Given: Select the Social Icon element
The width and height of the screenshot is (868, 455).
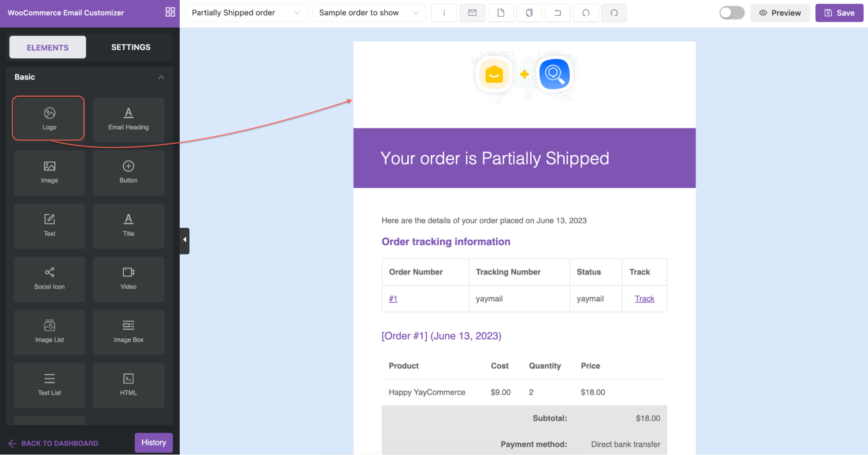Looking at the screenshot, I should click(x=50, y=279).
